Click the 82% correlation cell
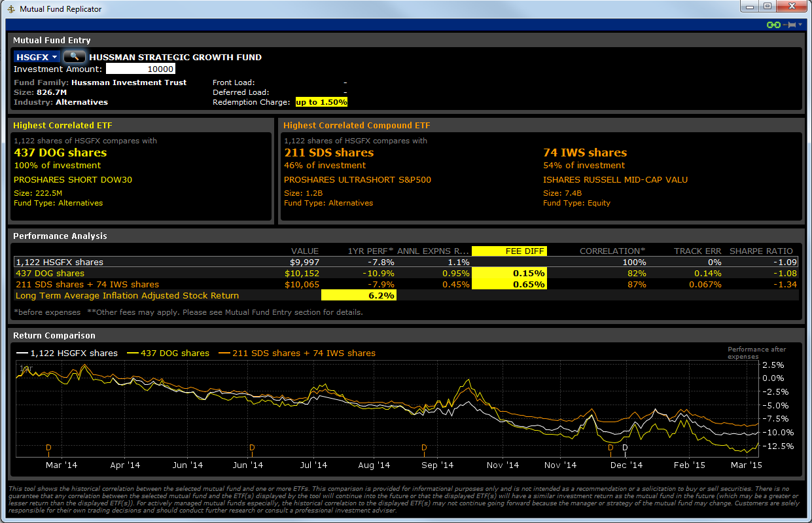This screenshot has width=812, height=523. [x=636, y=273]
